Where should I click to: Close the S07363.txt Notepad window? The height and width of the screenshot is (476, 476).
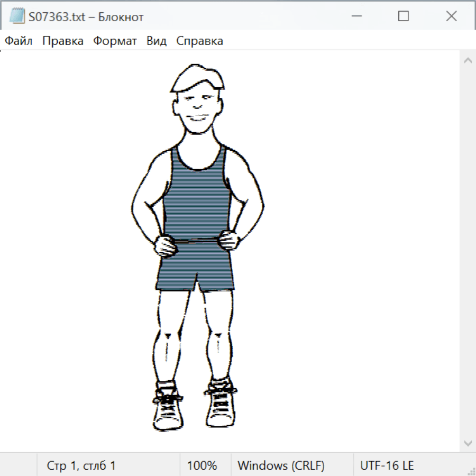tap(451, 16)
